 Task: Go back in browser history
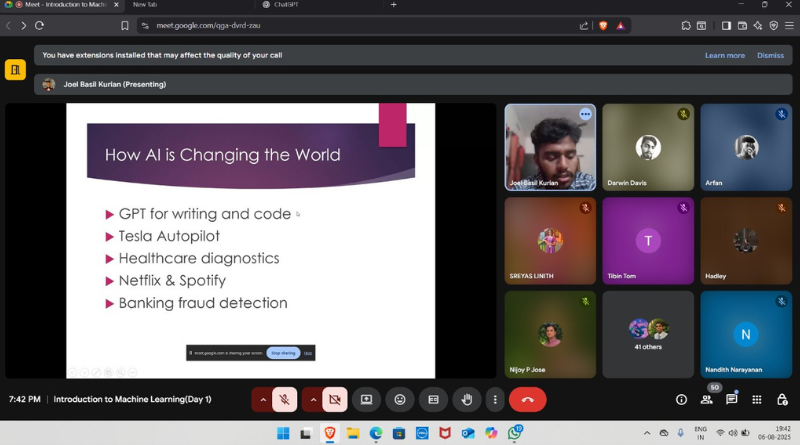[8, 26]
